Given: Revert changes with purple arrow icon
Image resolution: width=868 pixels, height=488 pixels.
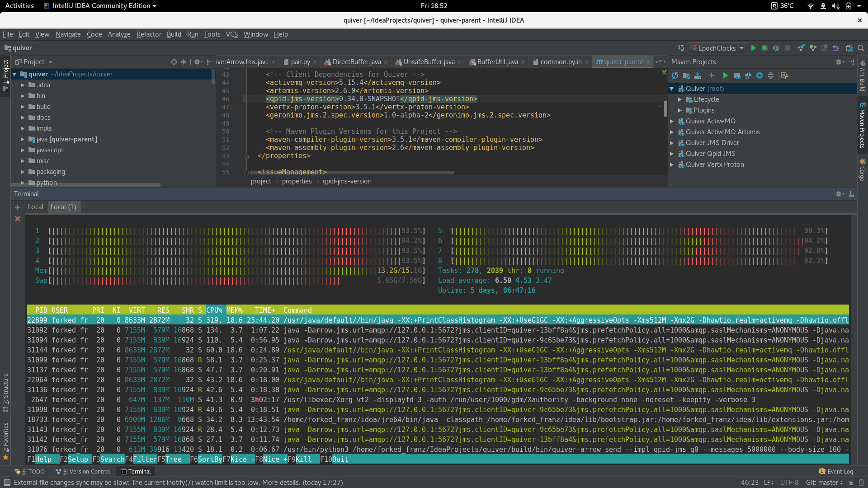Looking at the screenshot, I should [x=835, y=48].
